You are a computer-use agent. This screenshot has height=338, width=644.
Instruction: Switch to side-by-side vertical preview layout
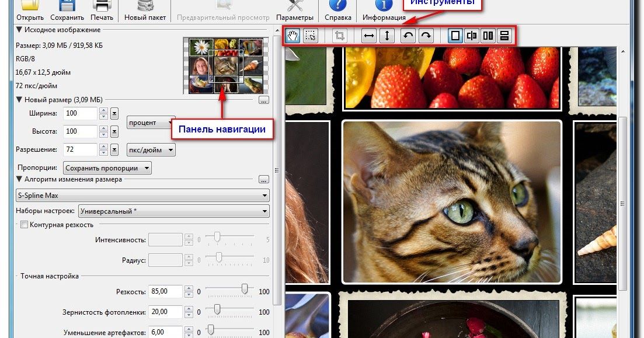[x=488, y=36]
